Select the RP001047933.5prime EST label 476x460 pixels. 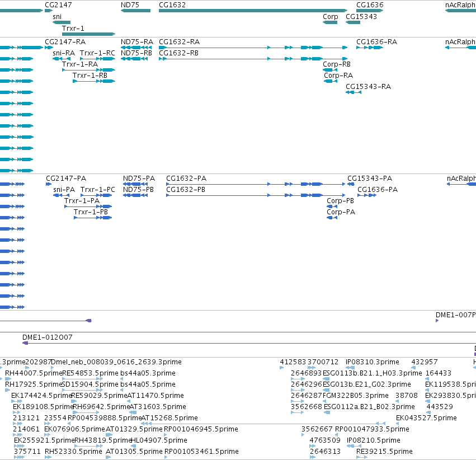(372, 429)
